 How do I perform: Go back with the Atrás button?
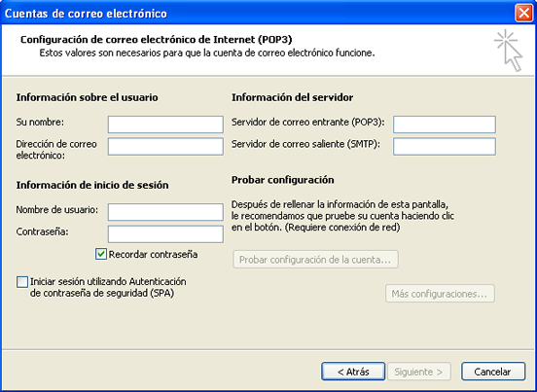[x=353, y=372]
